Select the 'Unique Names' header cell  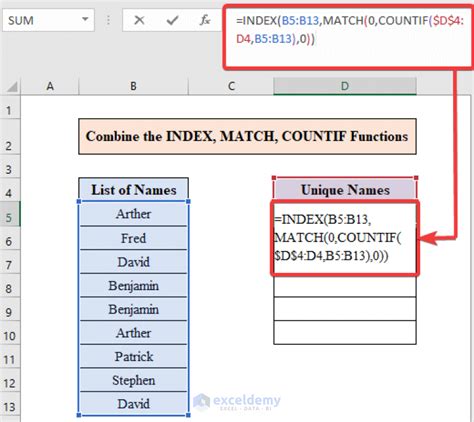[x=345, y=190]
